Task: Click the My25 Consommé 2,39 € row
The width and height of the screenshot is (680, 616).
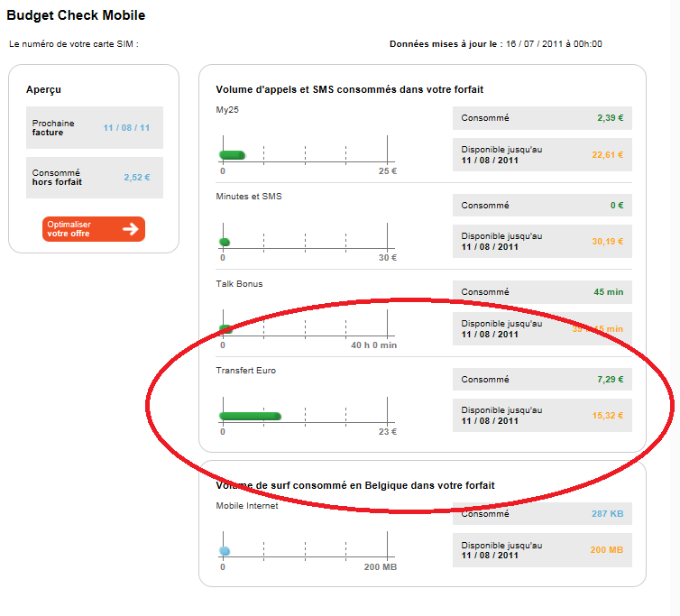Action: click(x=541, y=118)
